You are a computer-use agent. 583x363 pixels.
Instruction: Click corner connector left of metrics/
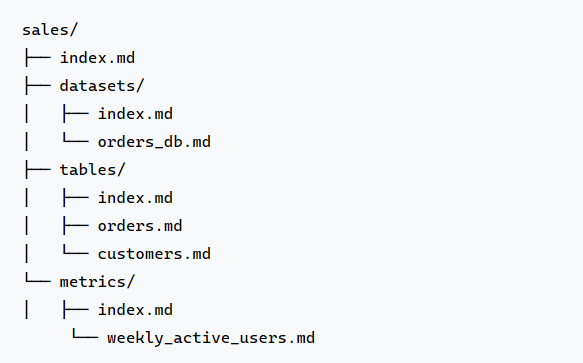[38, 278]
